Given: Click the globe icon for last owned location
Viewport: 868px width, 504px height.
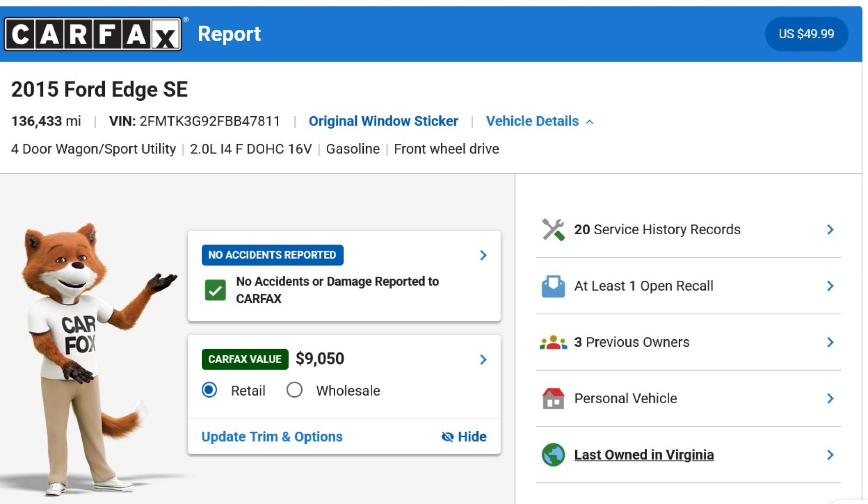Looking at the screenshot, I should coord(553,455).
